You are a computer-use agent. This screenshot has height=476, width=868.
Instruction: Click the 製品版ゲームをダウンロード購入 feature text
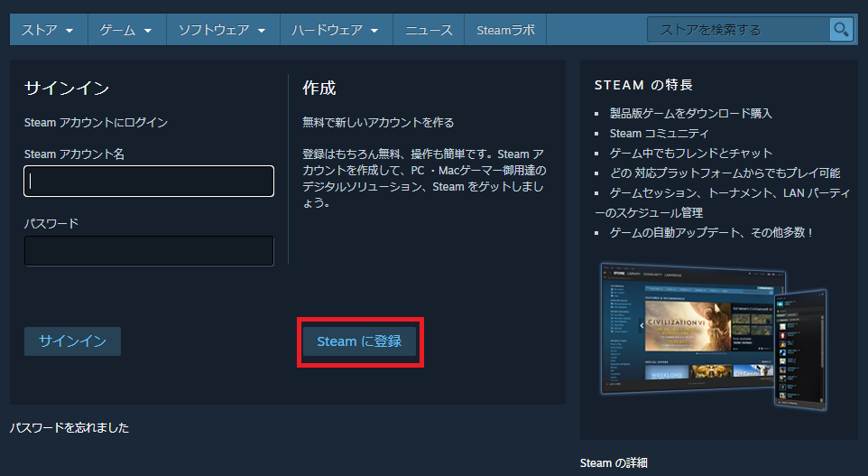(x=690, y=113)
